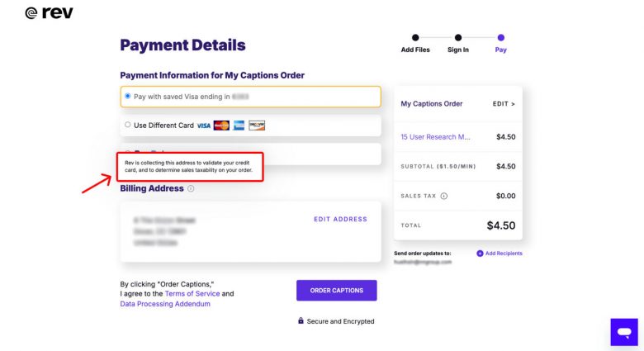The width and height of the screenshot is (644, 351).
Task: Select Pay with saved Visa option
Action: tap(127, 96)
